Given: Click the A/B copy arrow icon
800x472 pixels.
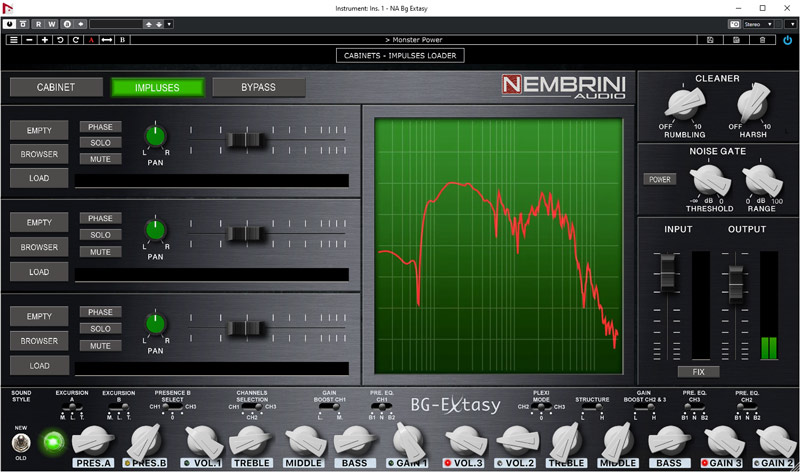Looking at the screenshot, I should pos(106,40).
